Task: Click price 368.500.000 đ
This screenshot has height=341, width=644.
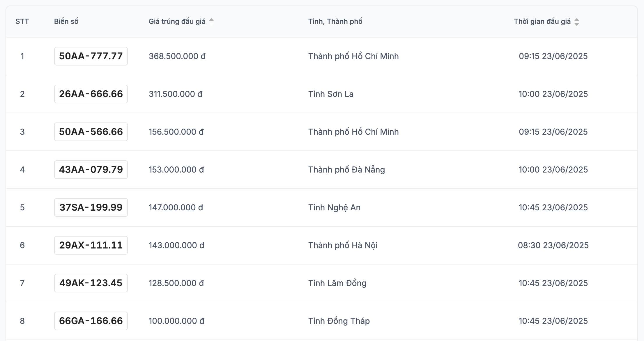Action: tap(177, 56)
